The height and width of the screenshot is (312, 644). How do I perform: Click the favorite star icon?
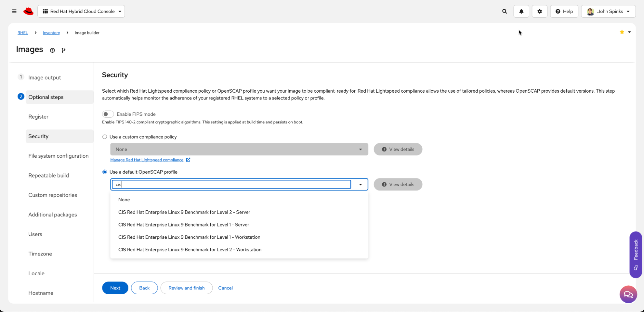[x=622, y=32]
